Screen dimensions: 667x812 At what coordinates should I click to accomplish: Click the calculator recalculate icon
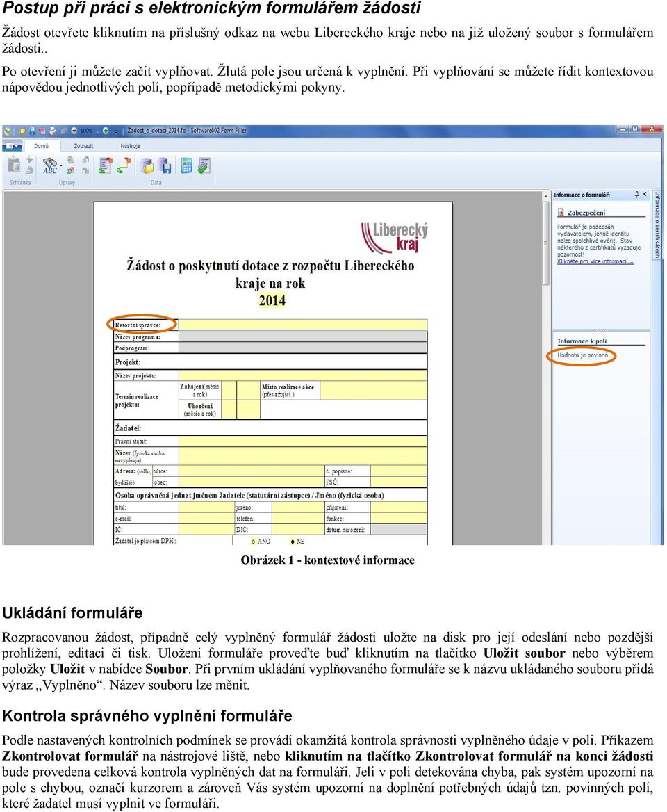pos(187,165)
